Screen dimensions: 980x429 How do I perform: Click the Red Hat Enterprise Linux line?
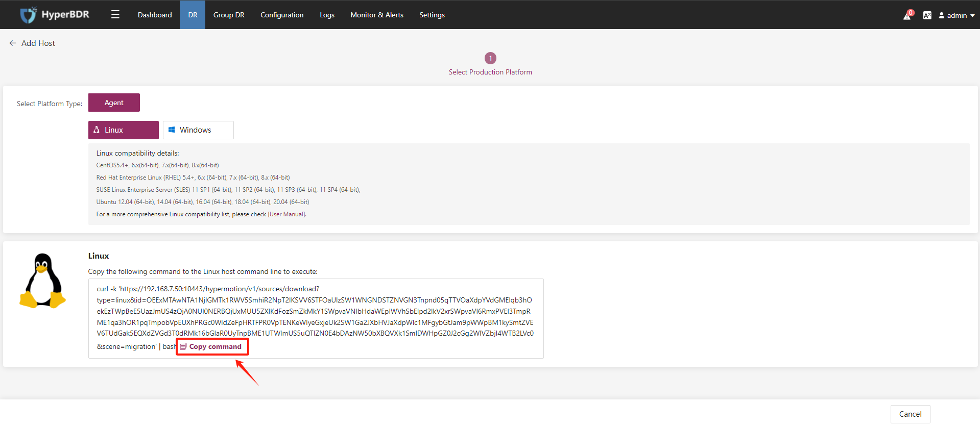[193, 178]
